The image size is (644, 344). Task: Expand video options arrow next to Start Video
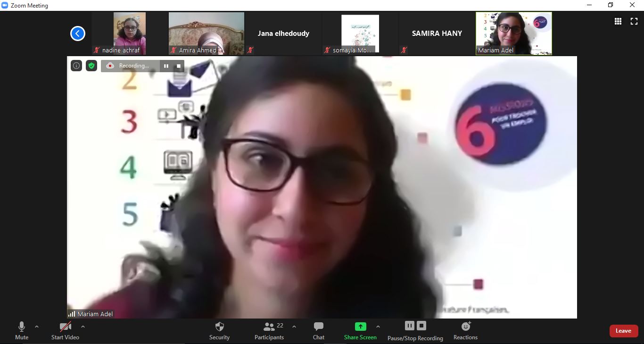[83, 327]
